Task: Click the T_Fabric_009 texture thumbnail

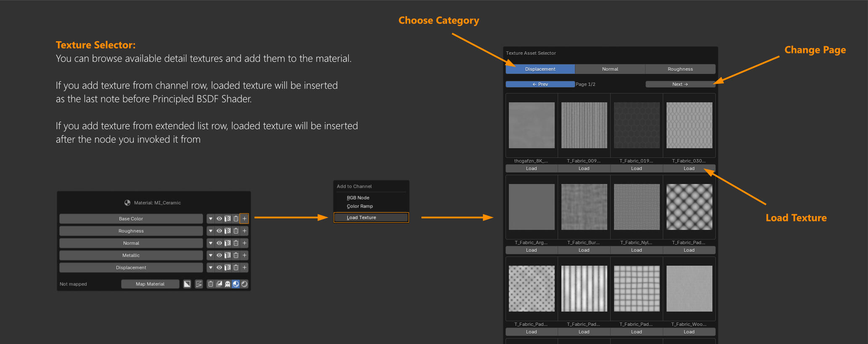Action: pos(584,125)
